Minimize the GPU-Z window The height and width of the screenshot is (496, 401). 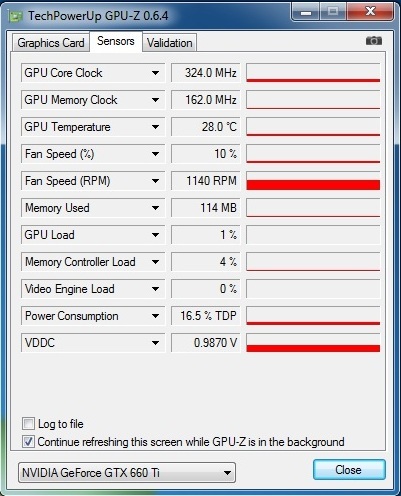pyautogui.click(x=306, y=12)
